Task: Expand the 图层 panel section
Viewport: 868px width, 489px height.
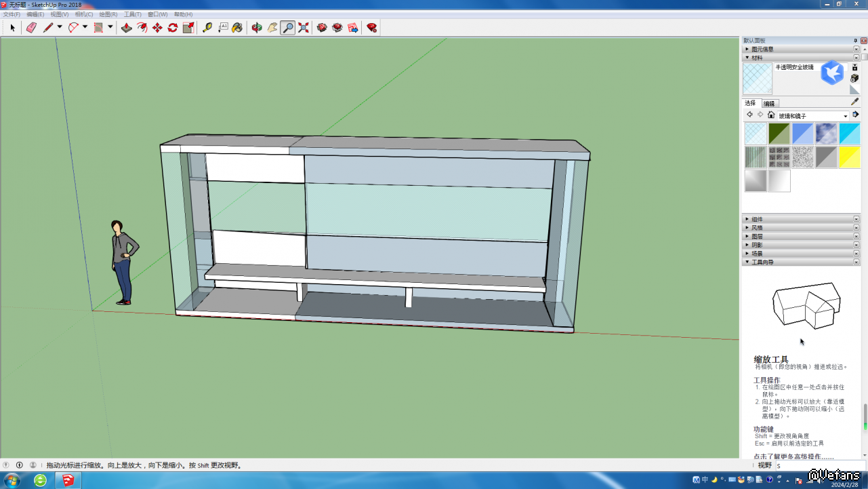Action: tap(757, 236)
